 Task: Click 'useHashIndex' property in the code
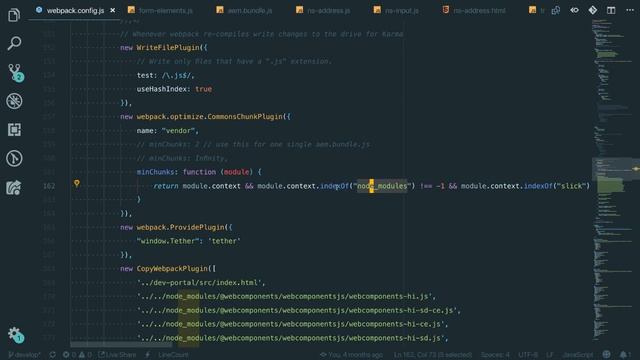pos(162,89)
